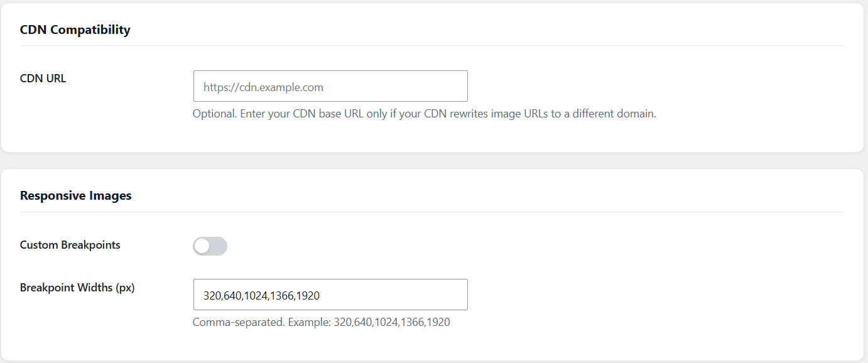Viewport: 868px width, 363px height.
Task: Click the https://cdn.example.com placeholder text
Action: (x=263, y=87)
